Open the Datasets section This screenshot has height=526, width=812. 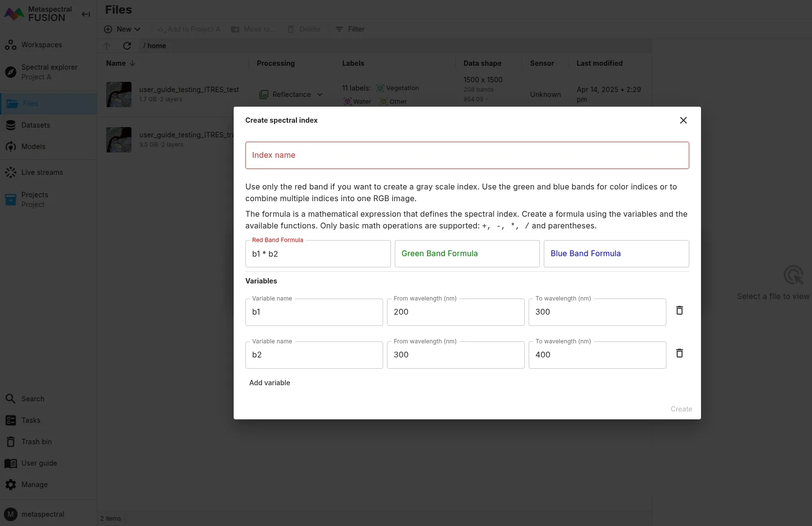click(36, 125)
